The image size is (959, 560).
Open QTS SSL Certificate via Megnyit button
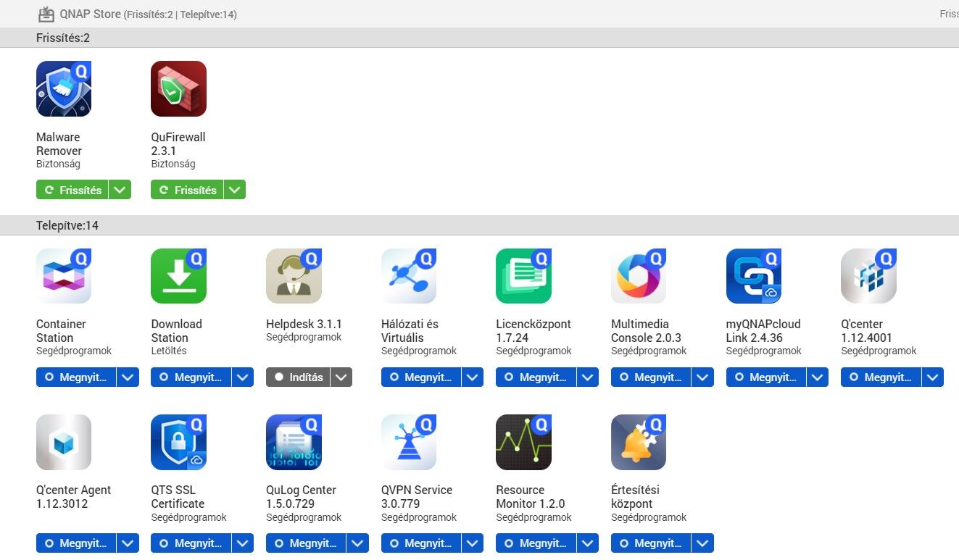tap(191, 543)
